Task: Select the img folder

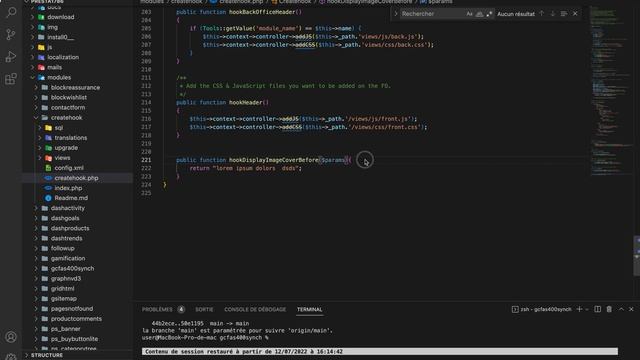Action: coord(53,27)
